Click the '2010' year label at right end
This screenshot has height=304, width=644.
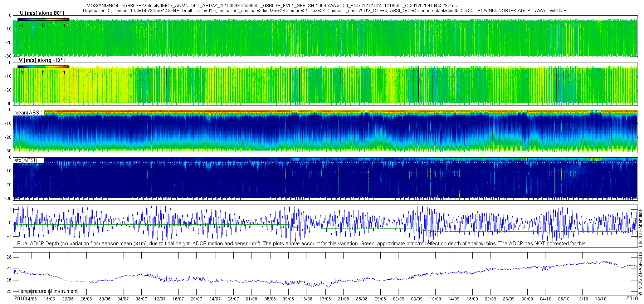pyautogui.click(x=632, y=298)
